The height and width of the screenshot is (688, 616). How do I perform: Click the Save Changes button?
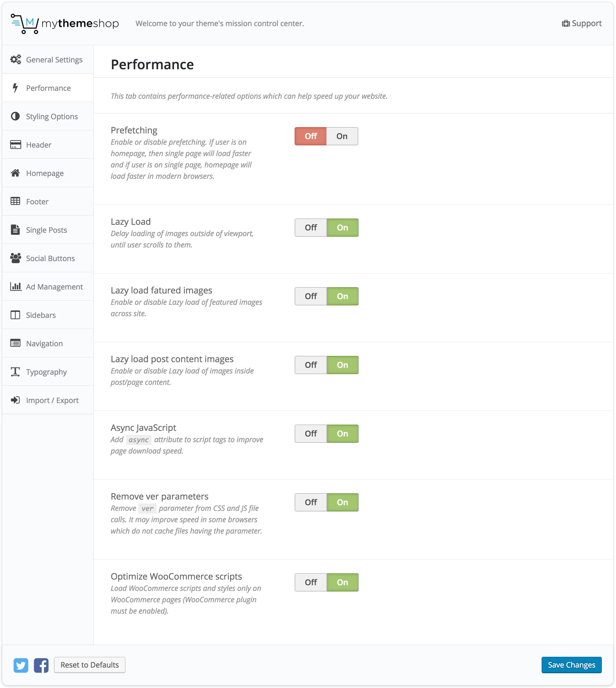click(571, 665)
